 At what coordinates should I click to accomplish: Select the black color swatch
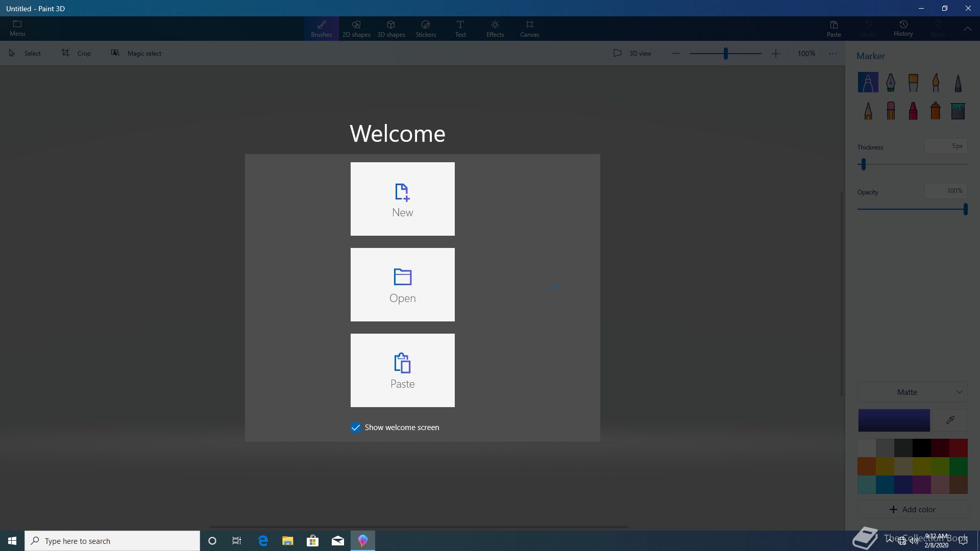pos(922,448)
